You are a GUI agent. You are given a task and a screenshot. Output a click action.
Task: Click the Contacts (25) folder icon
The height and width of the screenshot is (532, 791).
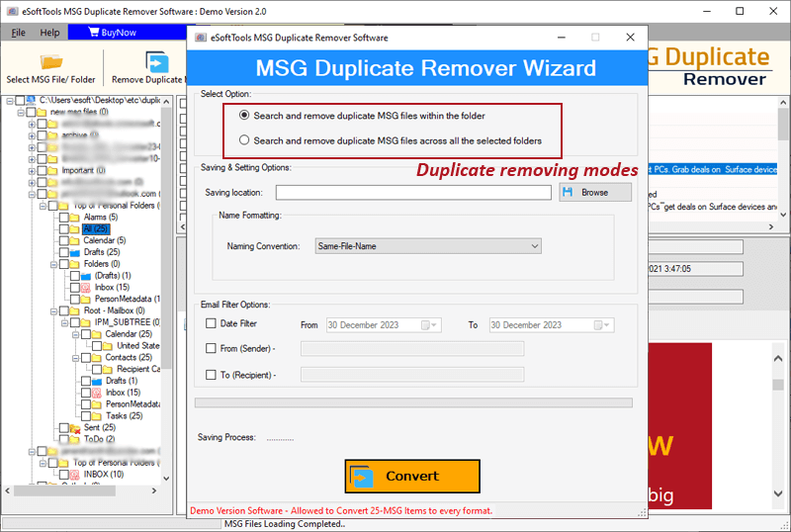[96, 357]
